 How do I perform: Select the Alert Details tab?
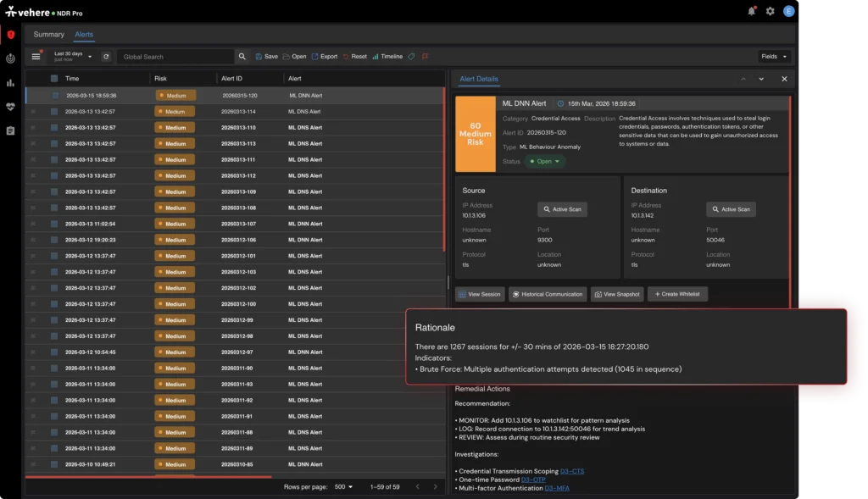[x=479, y=78]
